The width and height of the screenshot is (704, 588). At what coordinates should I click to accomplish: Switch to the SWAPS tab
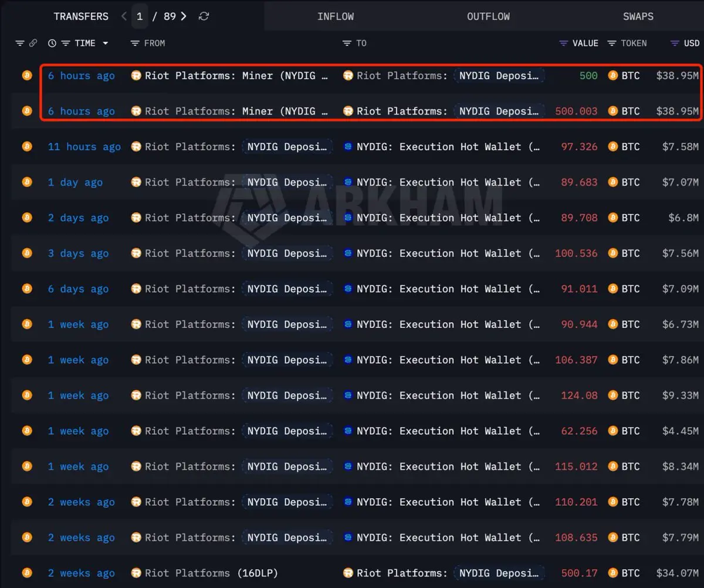tap(638, 16)
